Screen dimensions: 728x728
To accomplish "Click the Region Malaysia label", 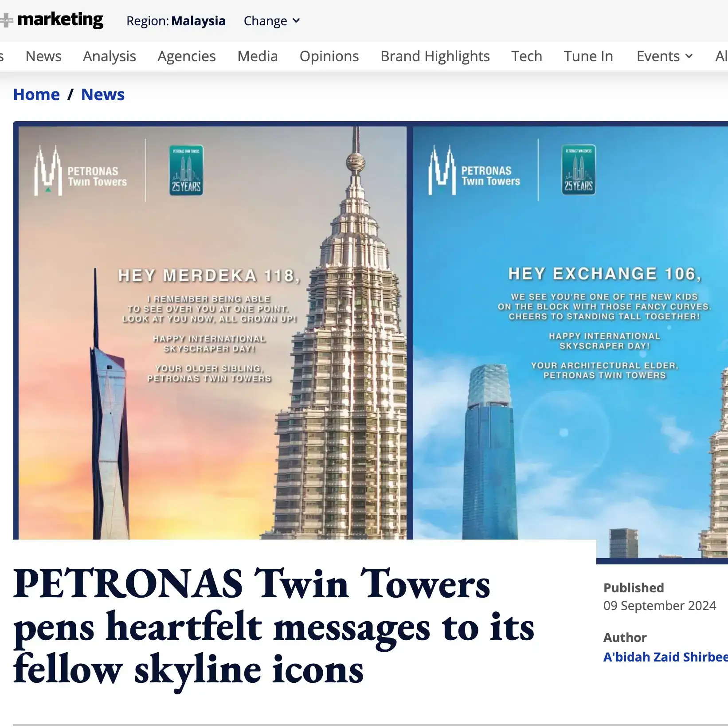I will 176,21.
